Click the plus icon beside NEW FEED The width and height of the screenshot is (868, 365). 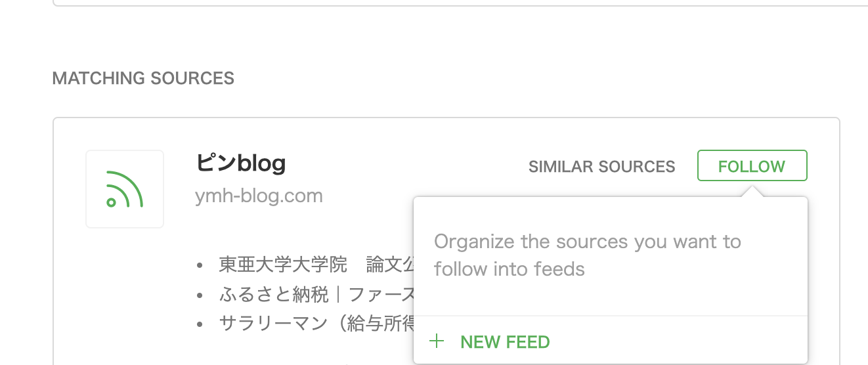tap(436, 341)
